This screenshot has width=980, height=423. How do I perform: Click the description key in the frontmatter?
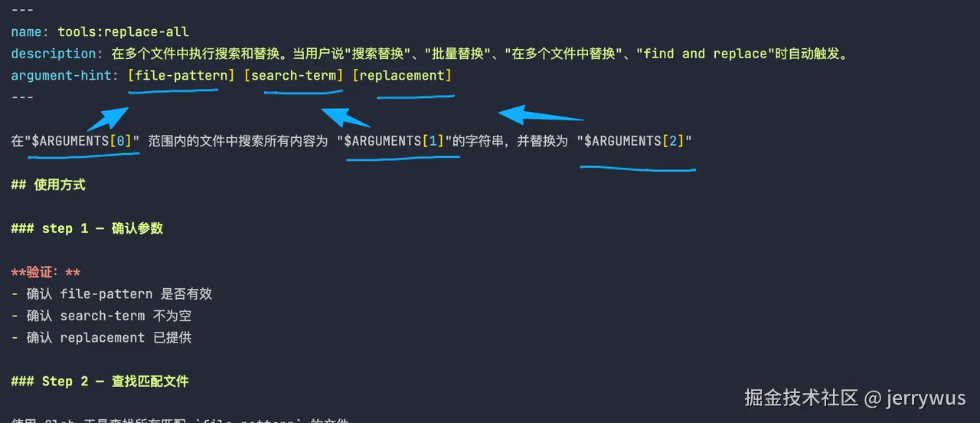(x=54, y=54)
